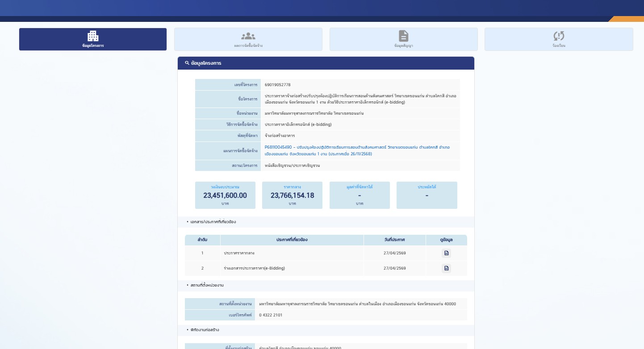Click the ประหยัดได้ summary card

(427, 195)
